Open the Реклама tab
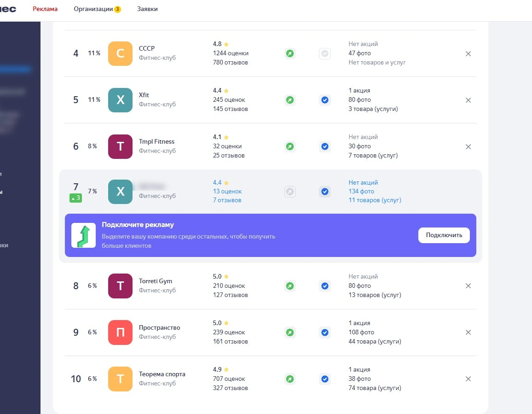Viewport: 532px width, 414px height. 45,9
